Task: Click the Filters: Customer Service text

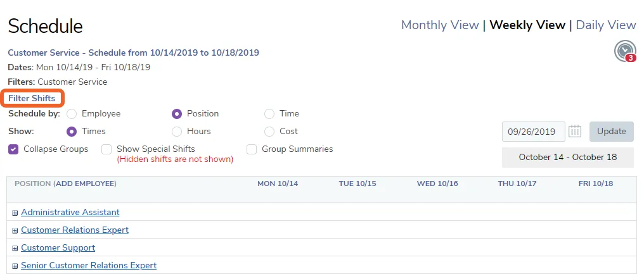Action: 58,82
